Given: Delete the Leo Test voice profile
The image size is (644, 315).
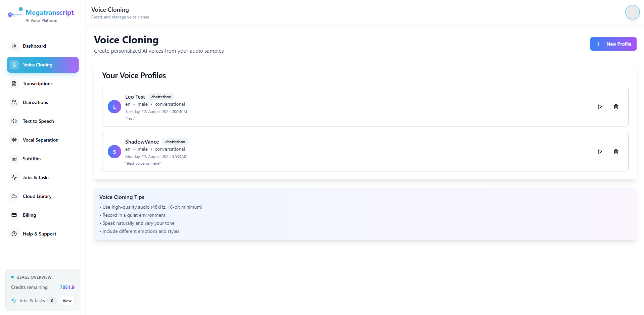Looking at the screenshot, I should click(x=616, y=107).
